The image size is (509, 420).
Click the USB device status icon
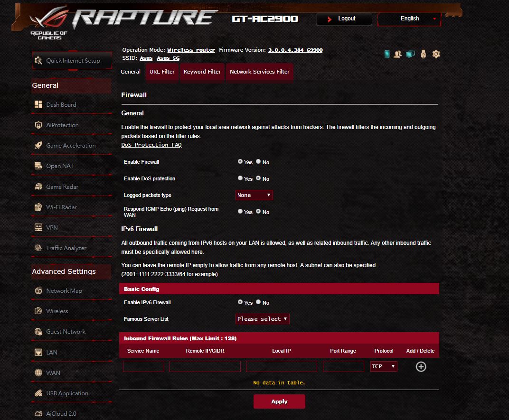click(x=424, y=54)
